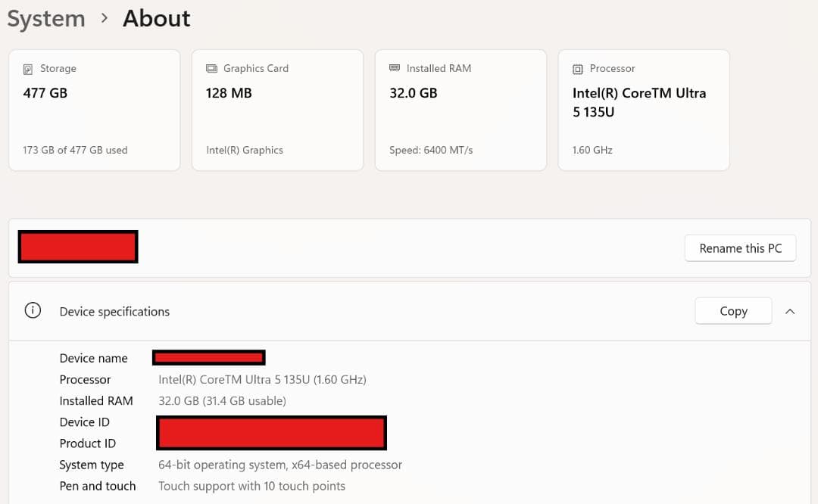Click the Installed RAM usable value

pos(222,401)
